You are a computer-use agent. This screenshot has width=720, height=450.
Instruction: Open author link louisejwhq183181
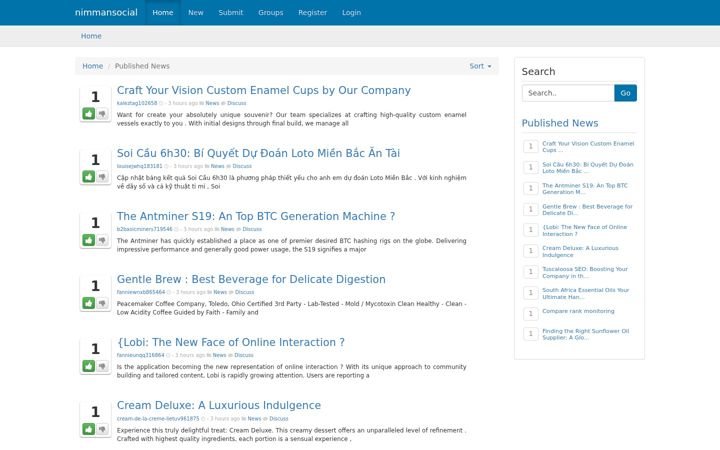(140, 166)
